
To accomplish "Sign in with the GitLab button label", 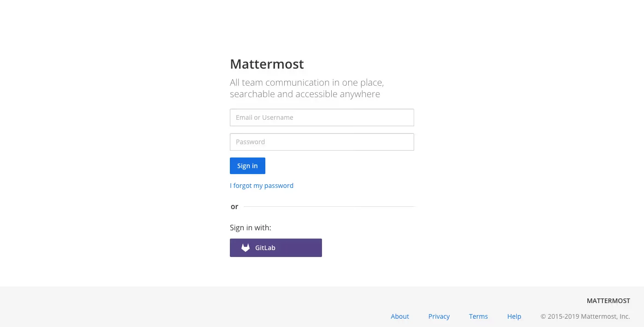I will pos(265,248).
